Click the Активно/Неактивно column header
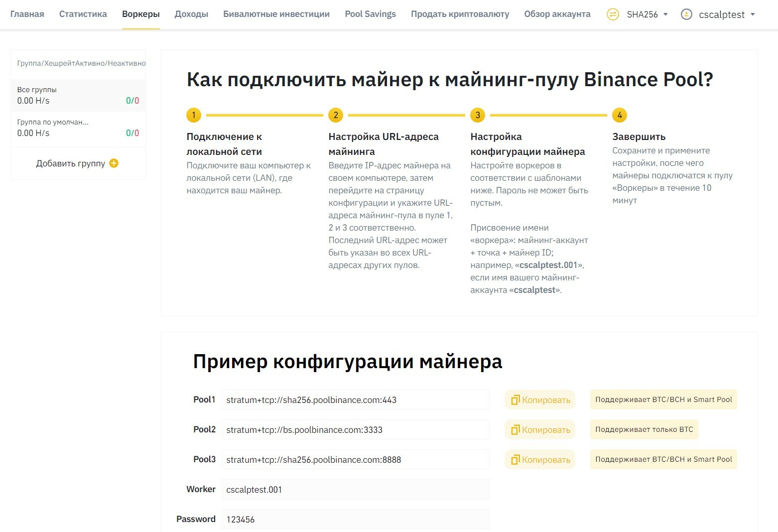Viewport: 778px width, 532px height. point(111,63)
